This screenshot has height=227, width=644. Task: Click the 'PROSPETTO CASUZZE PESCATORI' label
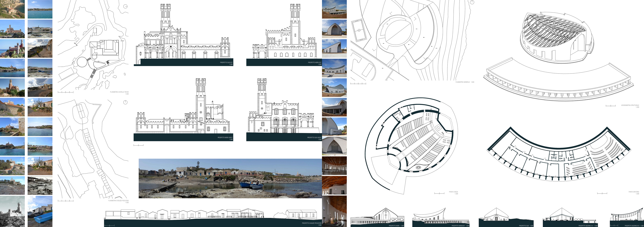coord(312,223)
